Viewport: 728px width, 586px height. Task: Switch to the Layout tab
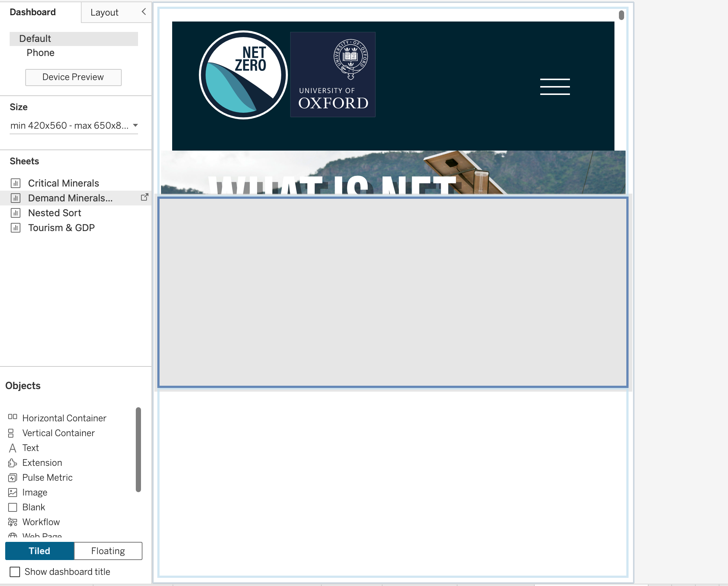(104, 12)
